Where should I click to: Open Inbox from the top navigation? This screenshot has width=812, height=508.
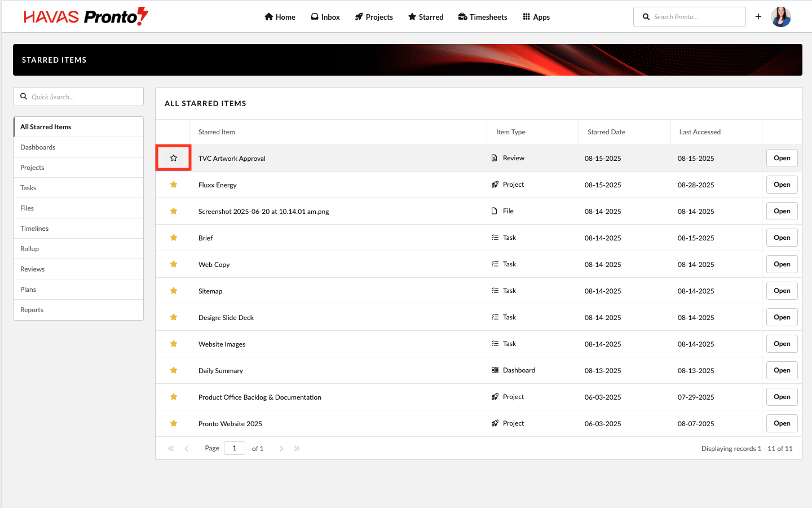[325, 17]
